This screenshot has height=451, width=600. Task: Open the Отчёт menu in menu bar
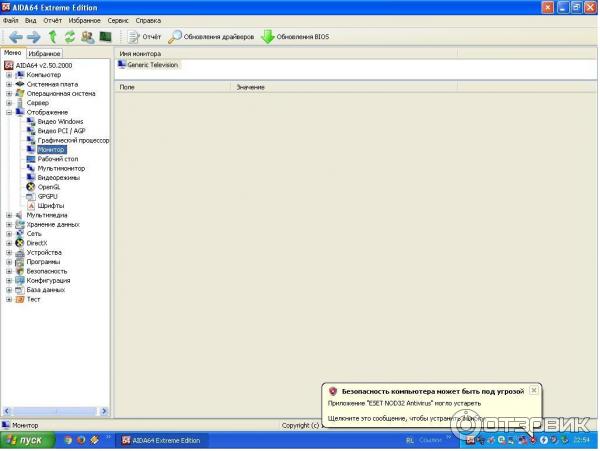point(52,21)
